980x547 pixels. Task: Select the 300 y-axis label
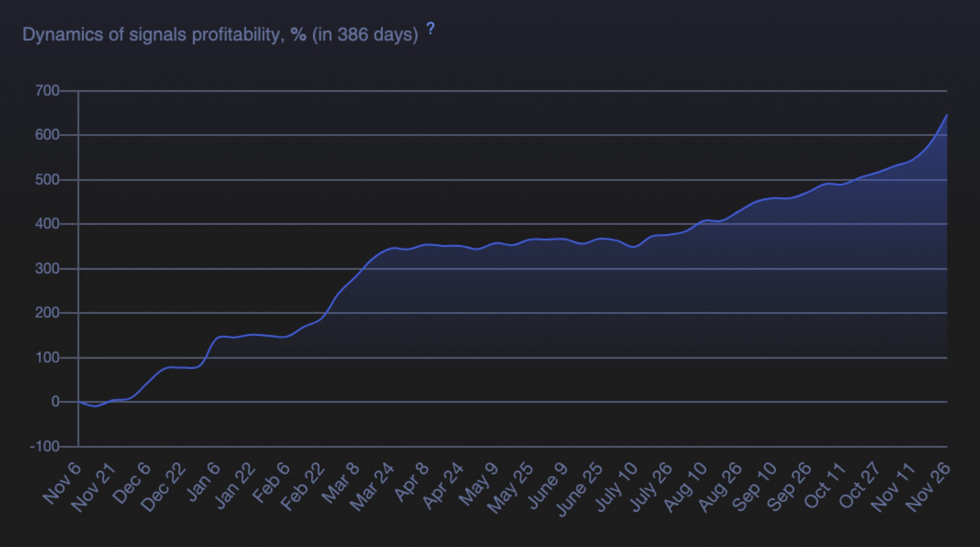(47, 269)
